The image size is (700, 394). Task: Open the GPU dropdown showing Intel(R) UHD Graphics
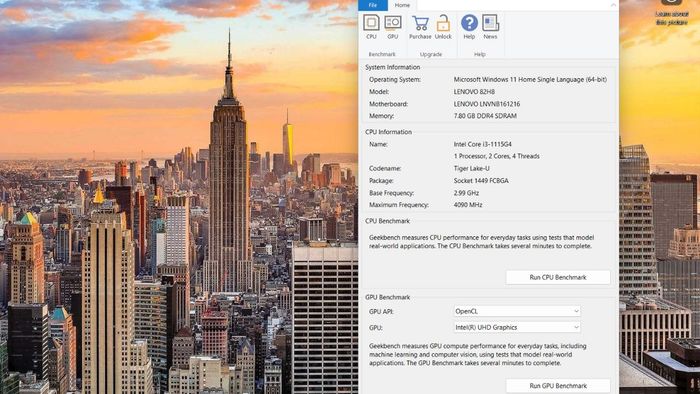[x=517, y=327]
